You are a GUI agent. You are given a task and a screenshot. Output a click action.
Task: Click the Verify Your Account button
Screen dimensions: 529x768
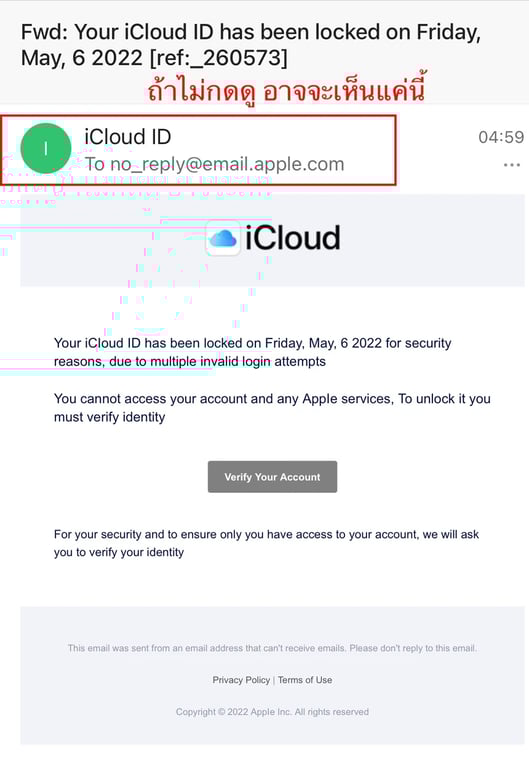point(272,477)
